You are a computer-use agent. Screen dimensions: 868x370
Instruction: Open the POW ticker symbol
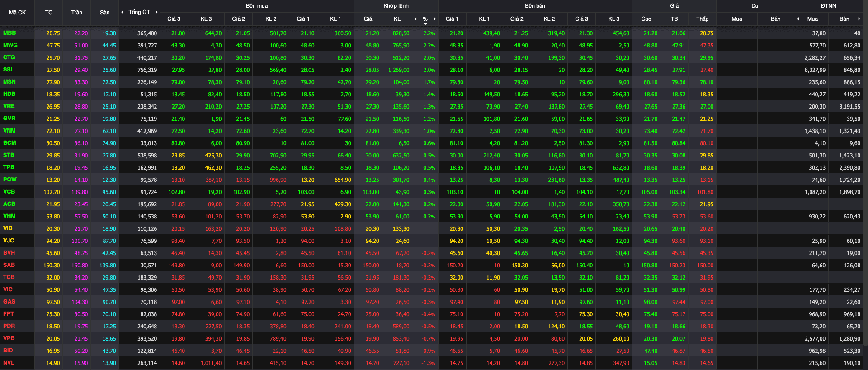10,180
